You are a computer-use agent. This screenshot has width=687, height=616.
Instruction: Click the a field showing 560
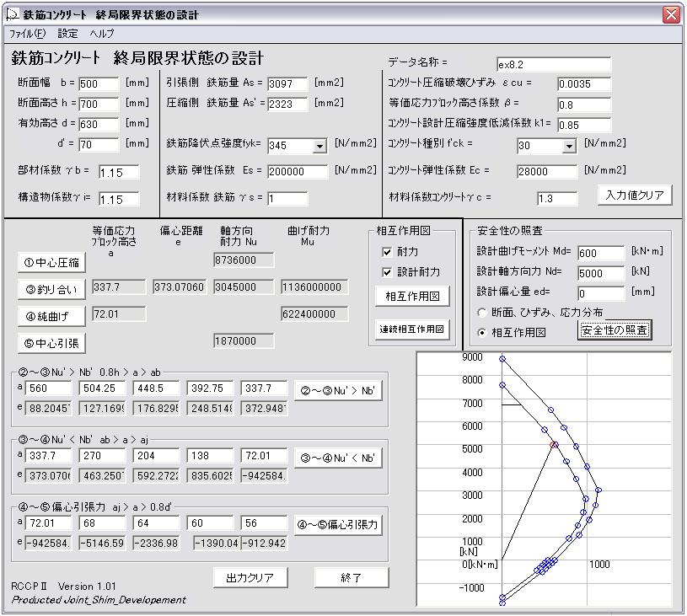click(48, 388)
